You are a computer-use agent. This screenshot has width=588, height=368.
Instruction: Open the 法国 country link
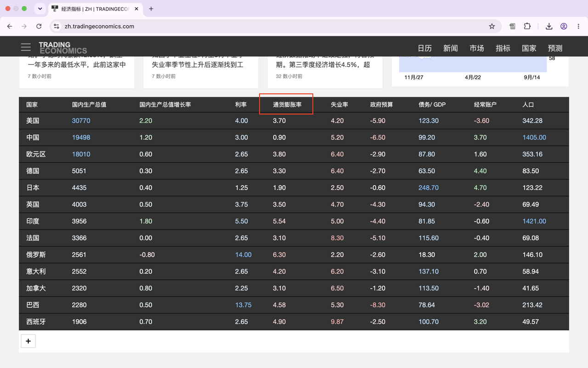tap(33, 238)
